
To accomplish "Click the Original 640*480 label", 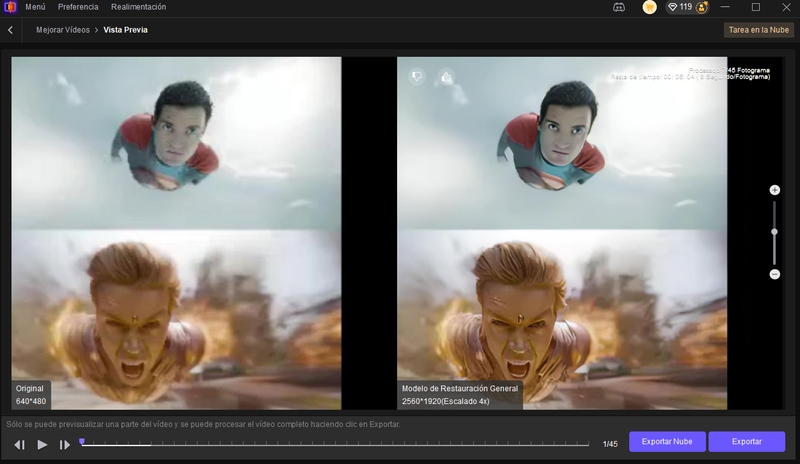I will click(x=31, y=395).
